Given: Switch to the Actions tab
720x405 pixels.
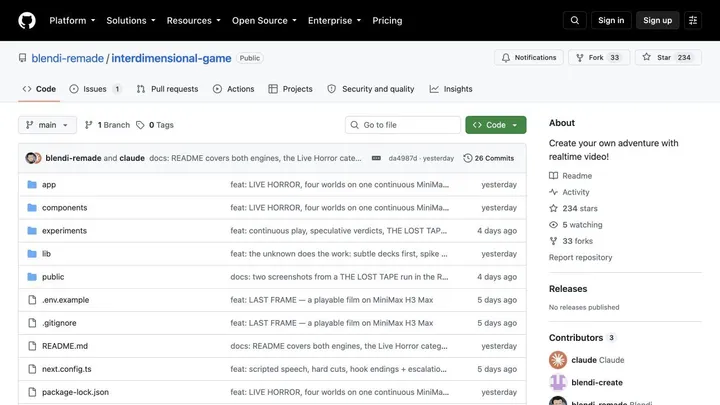Looking at the screenshot, I should point(233,89).
